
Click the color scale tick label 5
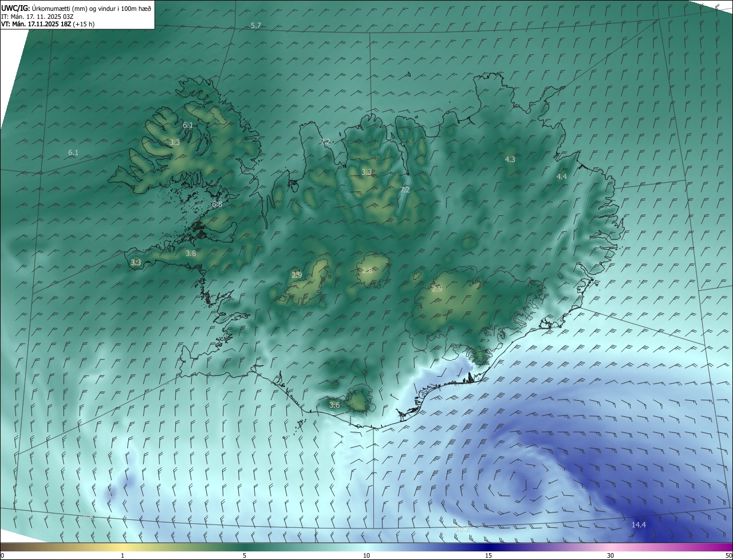245,555
